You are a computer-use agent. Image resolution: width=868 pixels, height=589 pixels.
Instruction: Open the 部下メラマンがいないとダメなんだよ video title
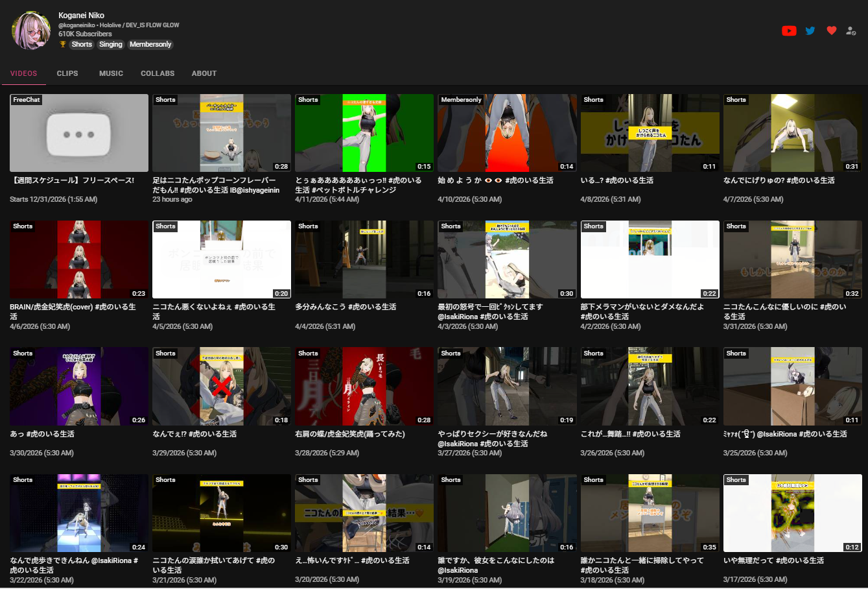tap(642, 311)
